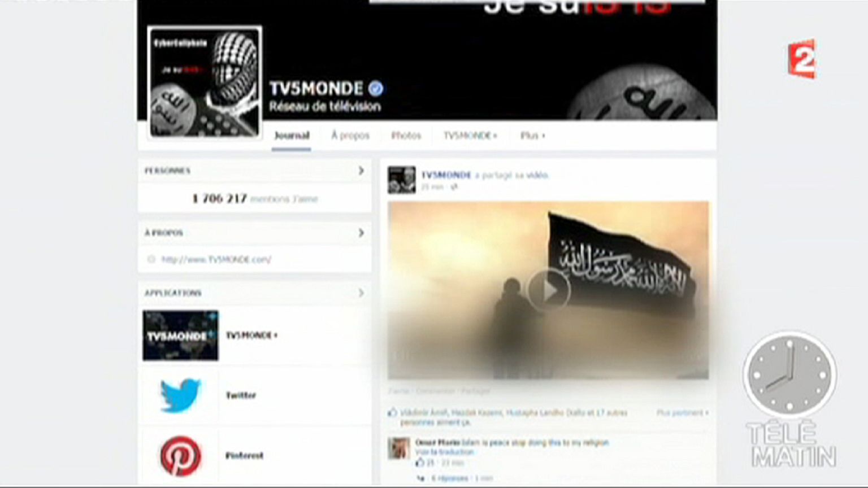Click the TV5MONDE post author name

point(446,175)
